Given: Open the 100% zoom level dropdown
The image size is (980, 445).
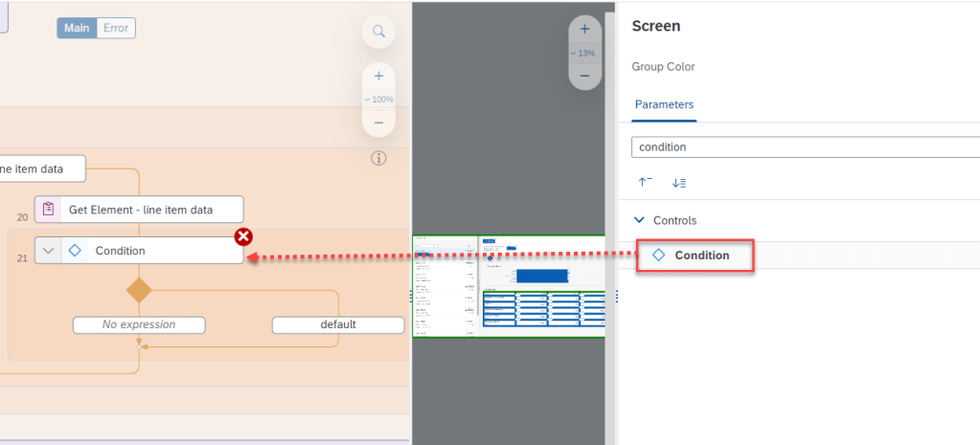Looking at the screenshot, I should 378,100.
